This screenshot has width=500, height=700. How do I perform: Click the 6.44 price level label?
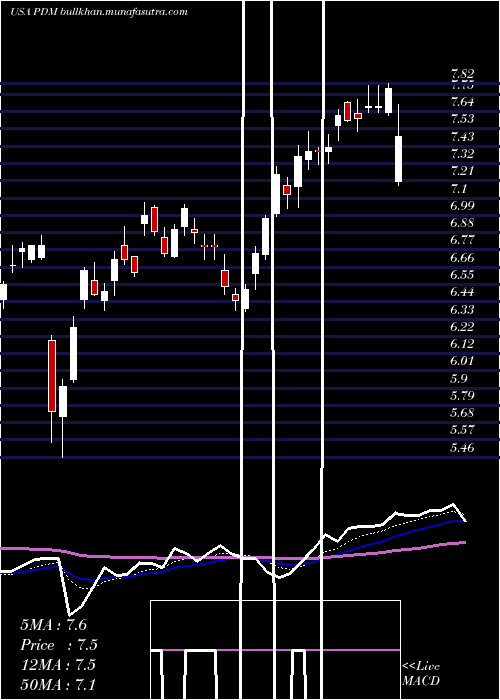pos(462,292)
